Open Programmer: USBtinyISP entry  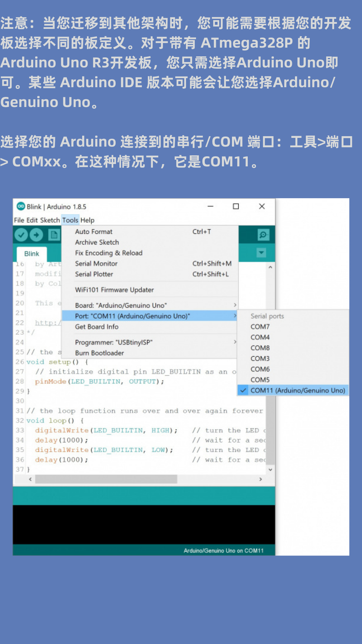(150, 342)
